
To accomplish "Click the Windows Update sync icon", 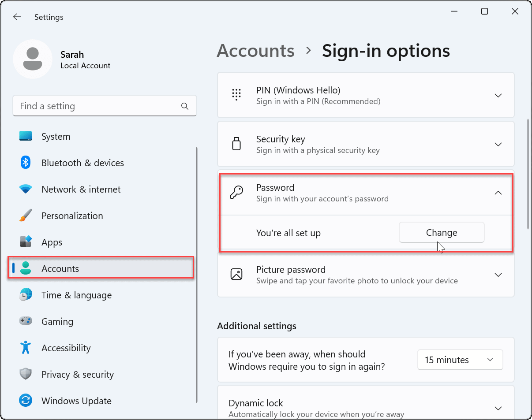I will coord(26,401).
